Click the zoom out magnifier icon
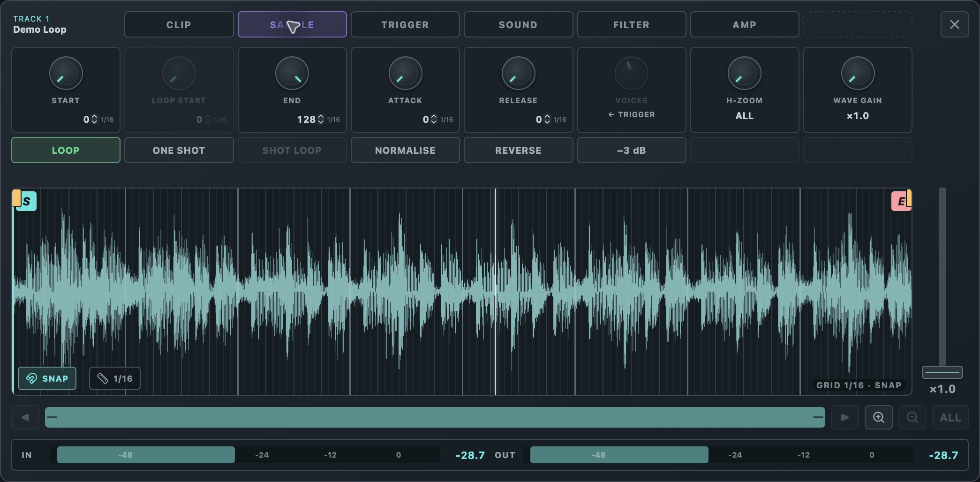 pyautogui.click(x=912, y=417)
